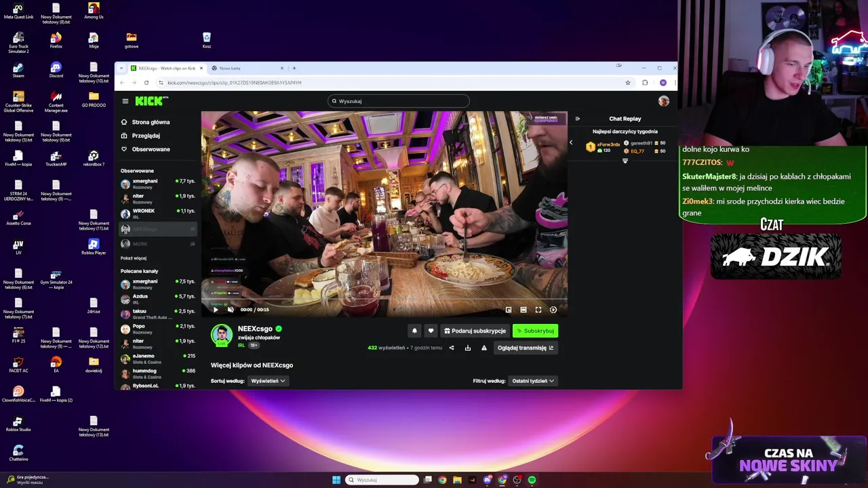Open Meta Quest Link shortcut
Screen dimensions: 868x488
tap(18, 11)
